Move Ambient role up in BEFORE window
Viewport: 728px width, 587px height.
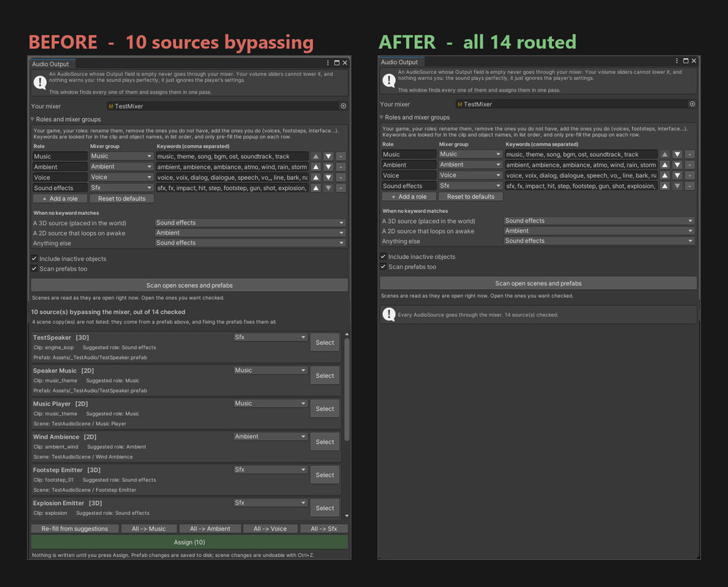(316, 167)
